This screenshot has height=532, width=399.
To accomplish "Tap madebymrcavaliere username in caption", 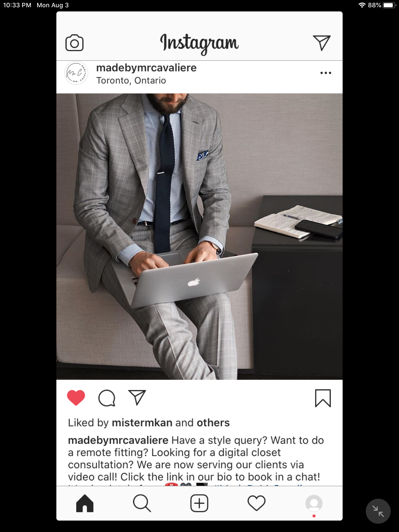I will pos(118,440).
